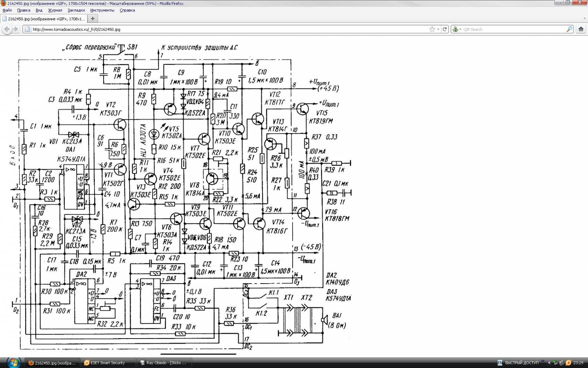This screenshot has width=588, height=368.
Task: Switch to Ray Obiedo taskbar button
Action: click(164, 363)
